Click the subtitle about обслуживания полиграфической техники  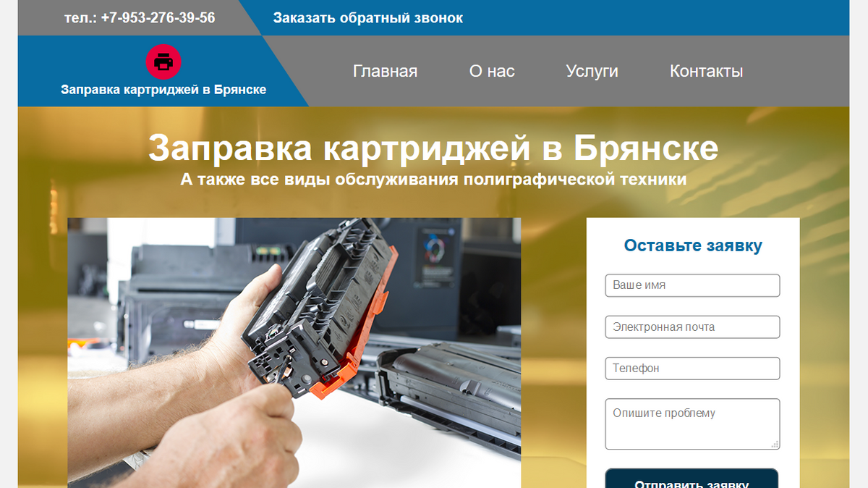[x=433, y=179]
